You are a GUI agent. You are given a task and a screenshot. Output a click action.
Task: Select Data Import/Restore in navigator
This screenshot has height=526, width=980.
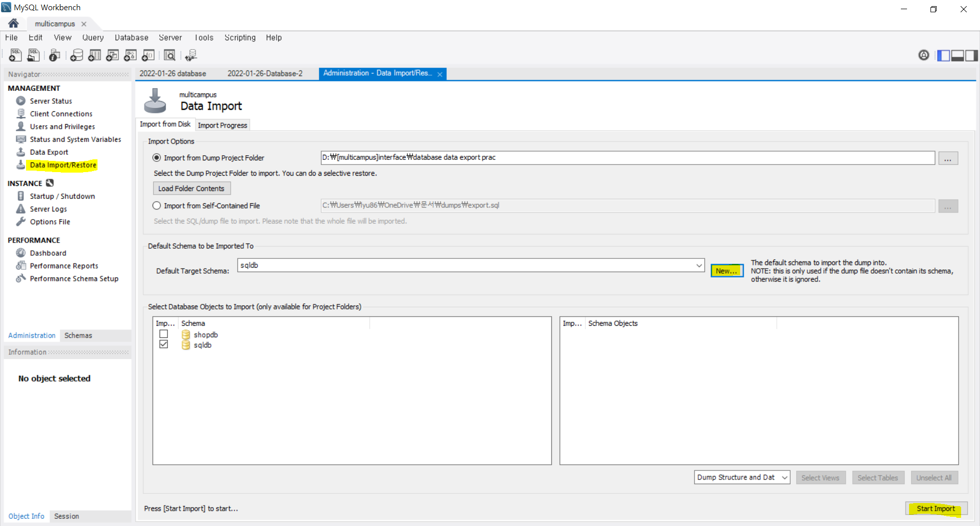(x=63, y=165)
